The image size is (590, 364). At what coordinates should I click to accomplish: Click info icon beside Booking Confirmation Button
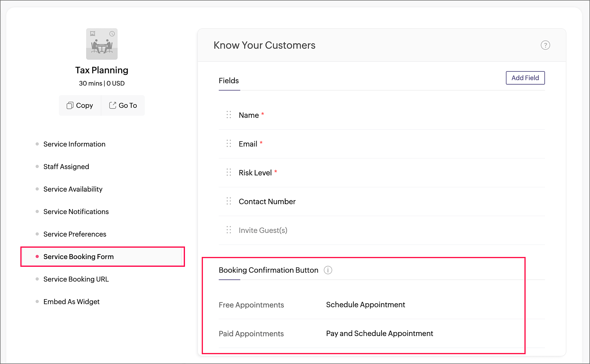[328, 270]
